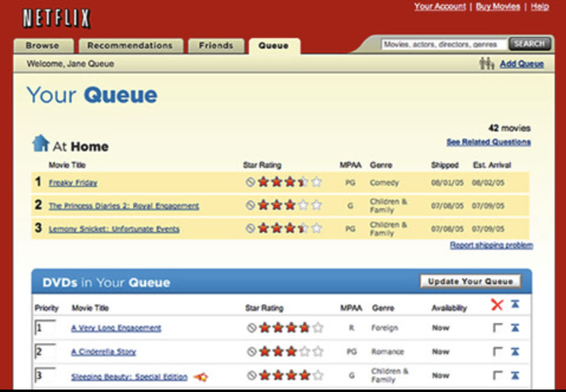This screenshot has width=566, height=392.
Task: Check remove box for A Very Long Engagement
Action: click(497, 328)
